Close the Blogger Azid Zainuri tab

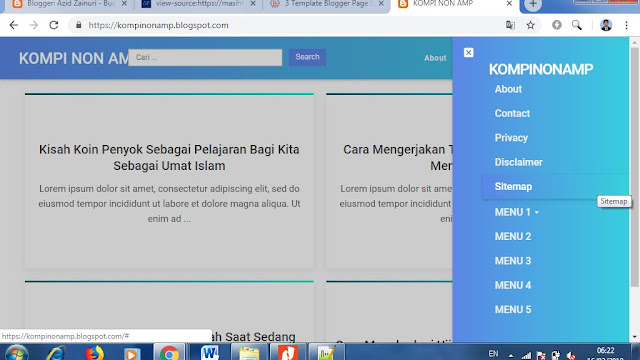tap(124, 4)
